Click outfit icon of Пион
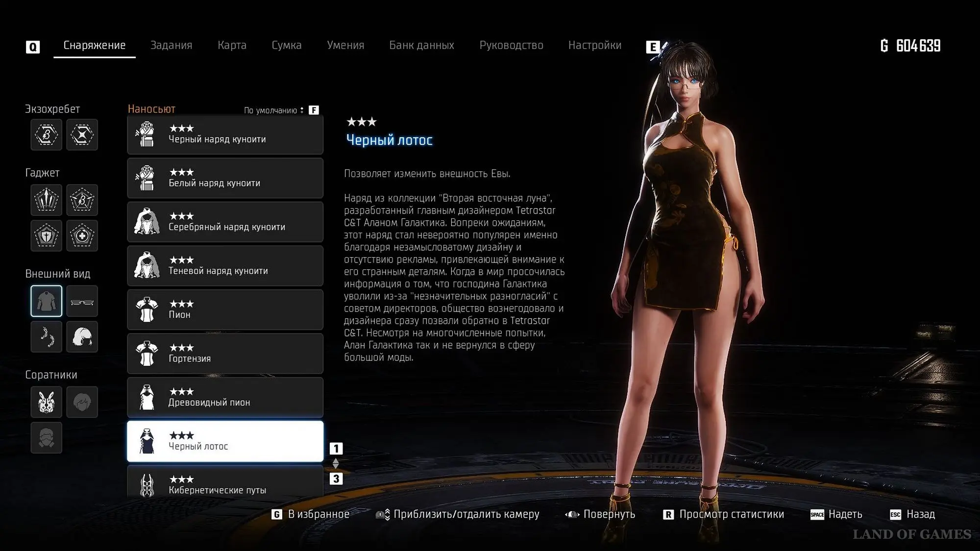 click(x=147, y=310)
